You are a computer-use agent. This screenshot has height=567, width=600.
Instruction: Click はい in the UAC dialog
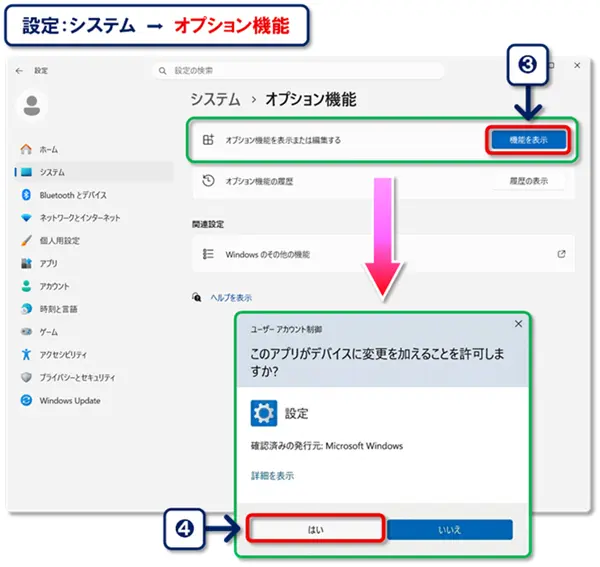pyautogui.click(x=315, y=530)
